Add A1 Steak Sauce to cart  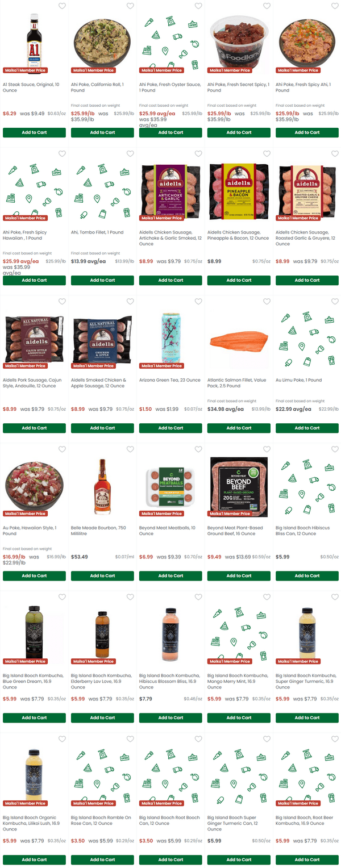click(x=34, y=132)
